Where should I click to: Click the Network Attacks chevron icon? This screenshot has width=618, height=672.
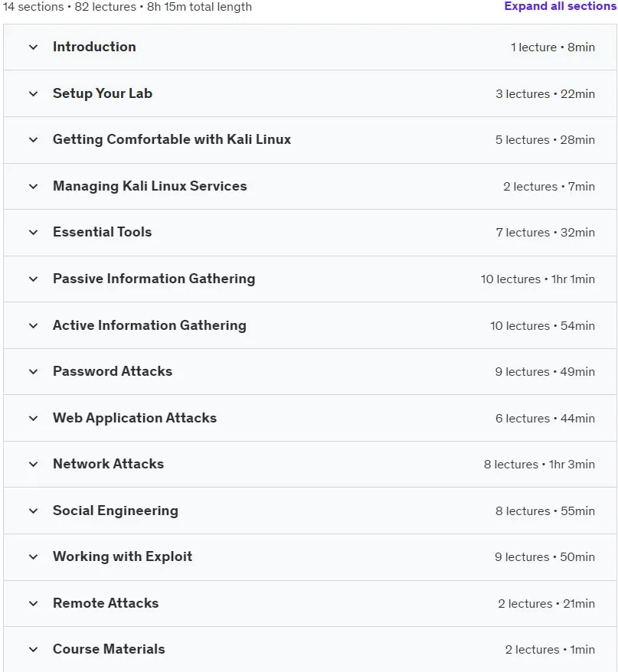[33, 464]
